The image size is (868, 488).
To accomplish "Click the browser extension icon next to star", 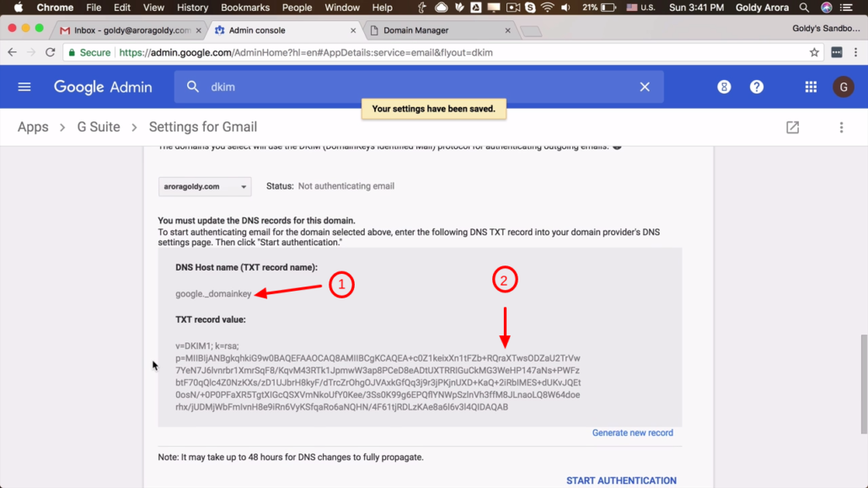I will pyautogui.click(x=837, y=52).
